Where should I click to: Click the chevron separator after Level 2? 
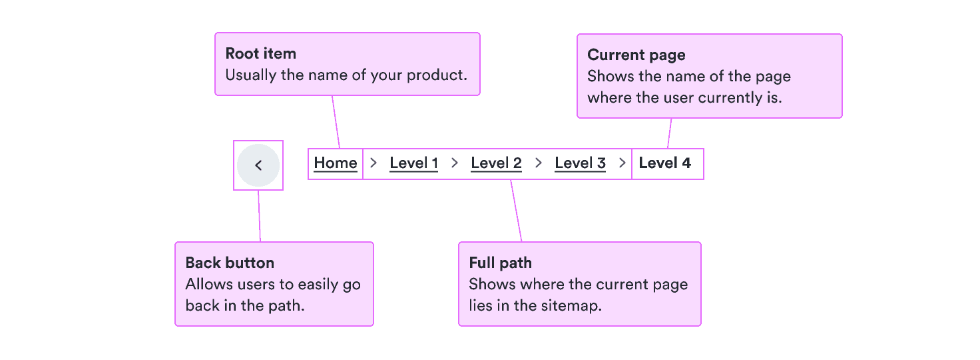539,163
